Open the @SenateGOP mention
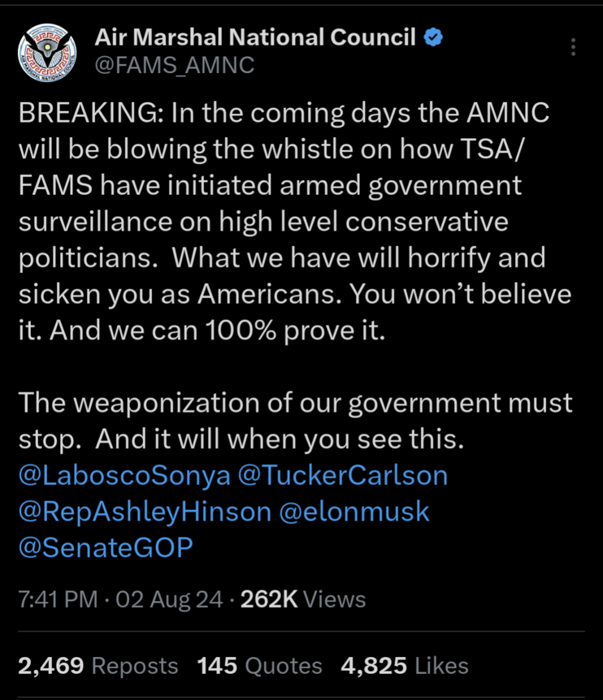Viewport: 603px width, 700px height. [106, 547]
